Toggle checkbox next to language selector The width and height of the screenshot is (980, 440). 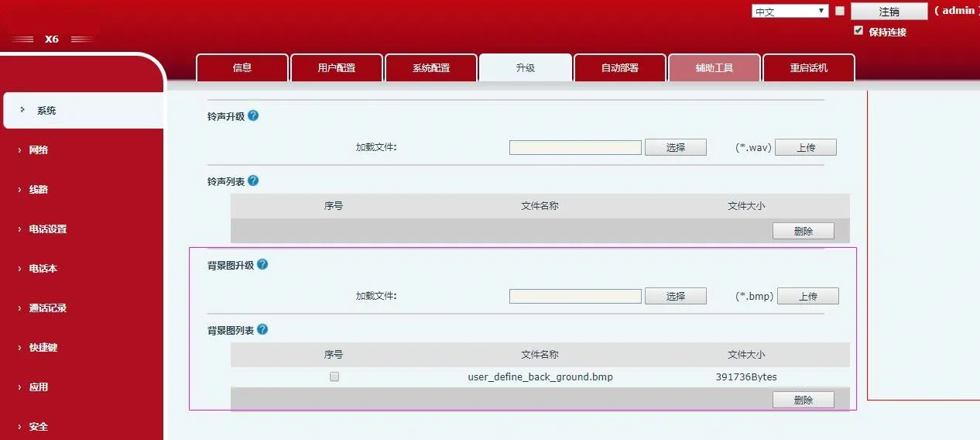(x=840, y=12)
